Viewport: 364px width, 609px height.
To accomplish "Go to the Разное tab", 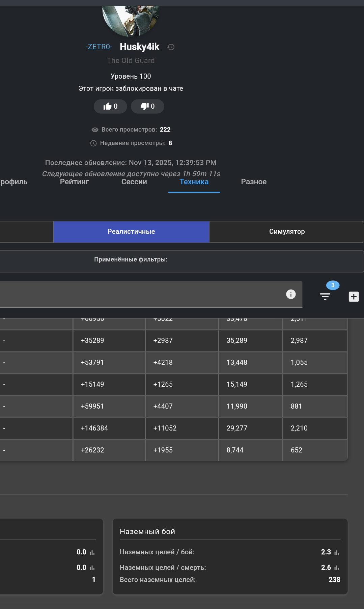I will click(254, 182).
